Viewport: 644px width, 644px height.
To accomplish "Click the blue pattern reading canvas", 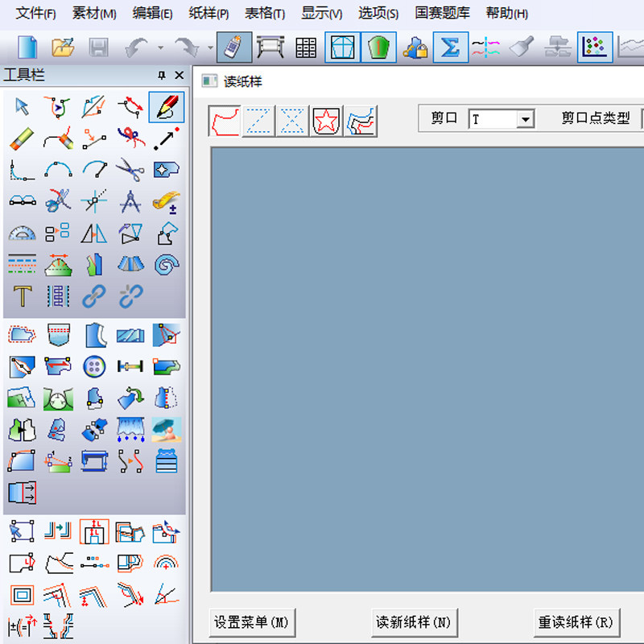I will tap(427, 369).
